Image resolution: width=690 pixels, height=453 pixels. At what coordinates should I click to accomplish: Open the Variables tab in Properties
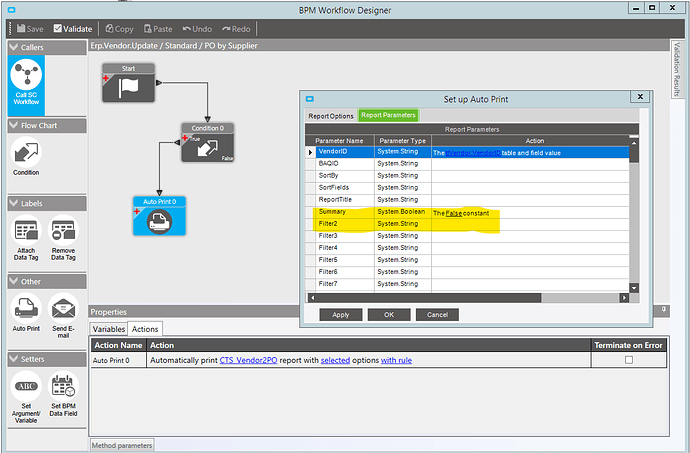(x=109, y=329)
